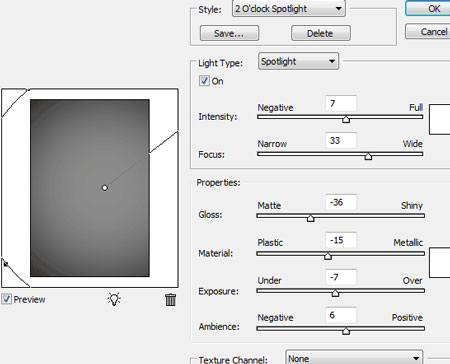Click the Delete style button
This screenshot has height=364, width=450.
click(321, 33)
